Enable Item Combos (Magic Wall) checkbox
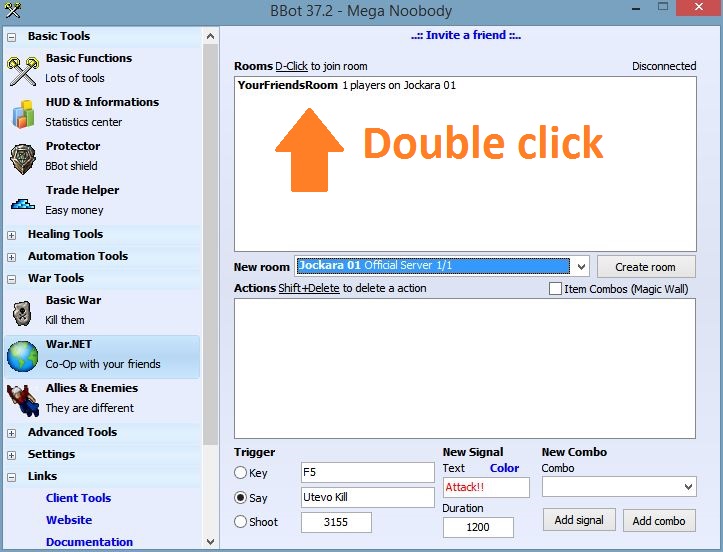 point(555,289)
